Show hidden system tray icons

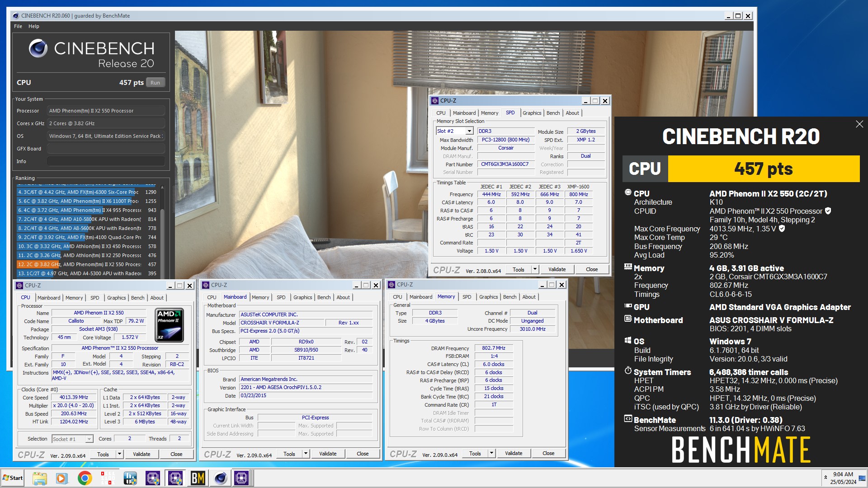coord(826,478)
